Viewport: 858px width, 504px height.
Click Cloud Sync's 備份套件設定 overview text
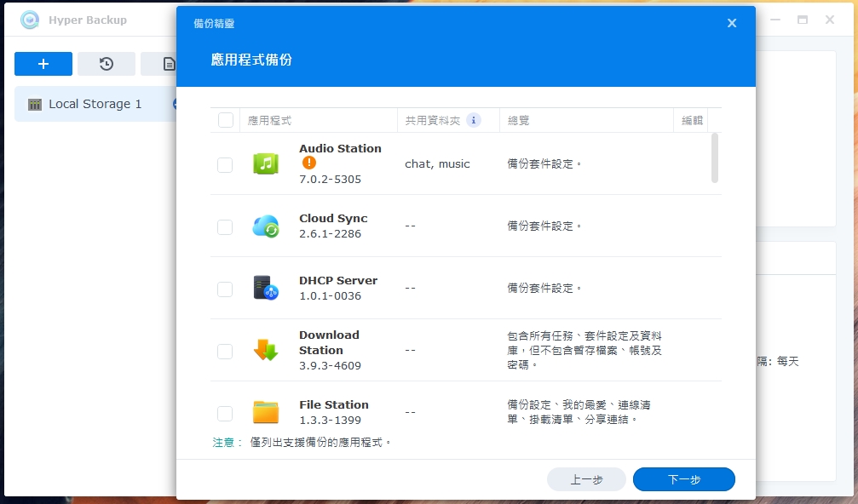coord(544,226)
